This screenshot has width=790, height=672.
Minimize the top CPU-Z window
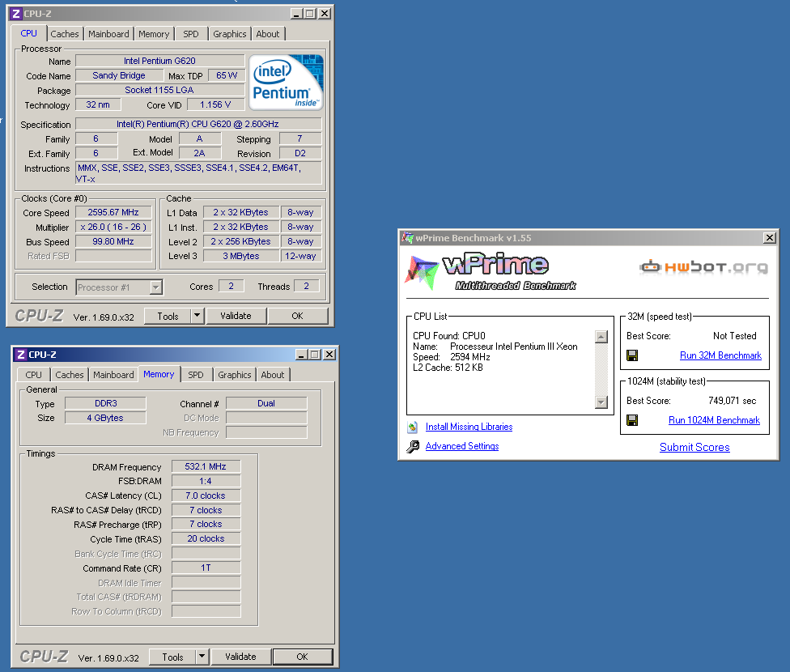click(296, 14)
